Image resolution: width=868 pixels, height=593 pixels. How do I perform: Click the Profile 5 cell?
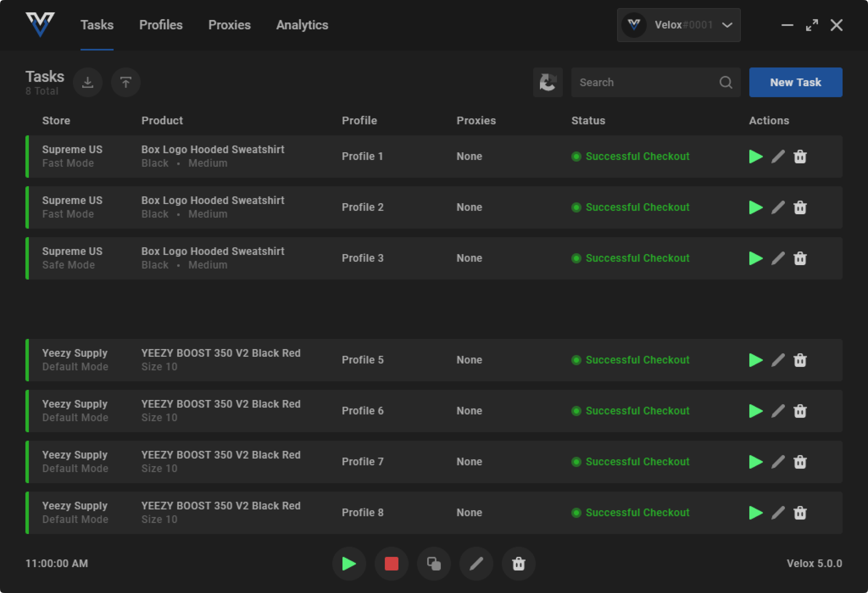tap(363, 360)
